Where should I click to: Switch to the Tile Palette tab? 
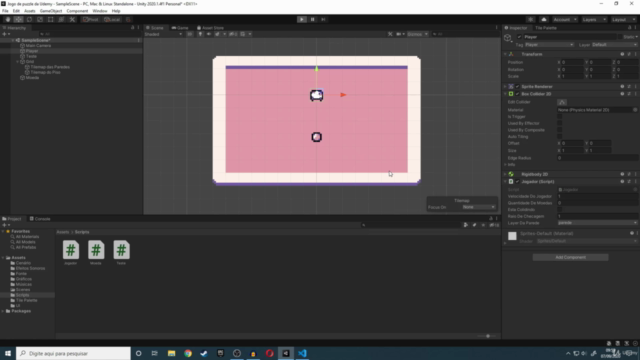point(546,28)
